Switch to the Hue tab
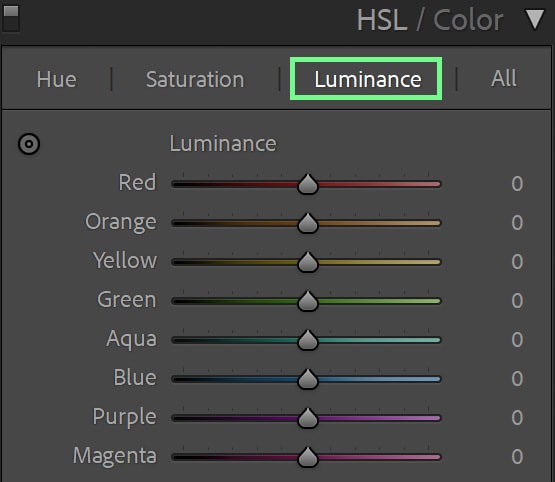This screenshot has height=482, width=555. 57,79
